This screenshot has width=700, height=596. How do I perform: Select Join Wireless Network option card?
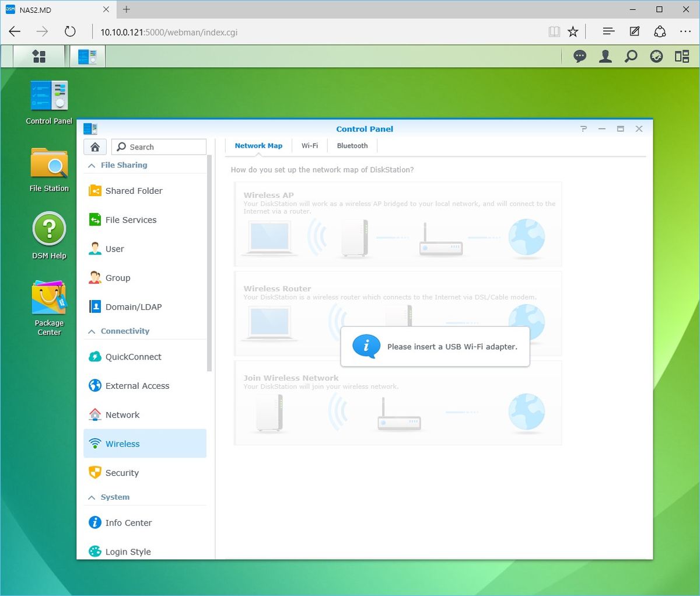398,403
